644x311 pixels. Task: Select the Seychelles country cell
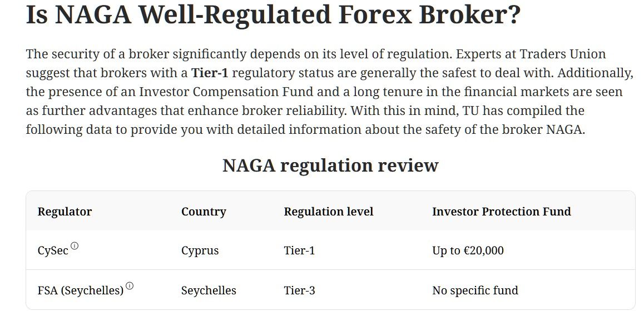(209, 290)
